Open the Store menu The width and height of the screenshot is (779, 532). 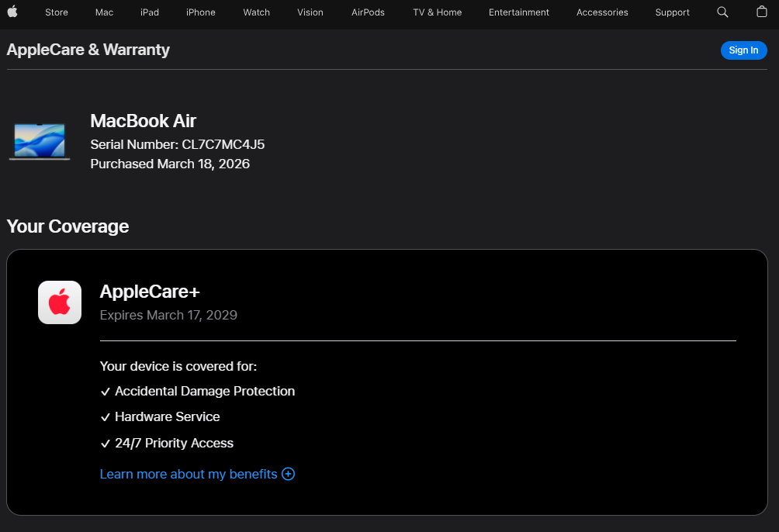coord(57,12)
